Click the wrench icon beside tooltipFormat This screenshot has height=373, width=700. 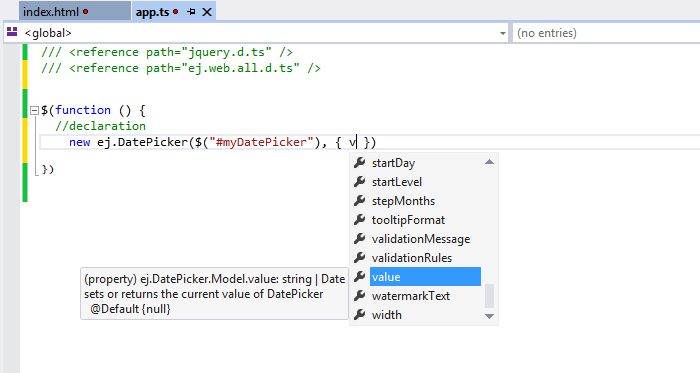point(359,220)
